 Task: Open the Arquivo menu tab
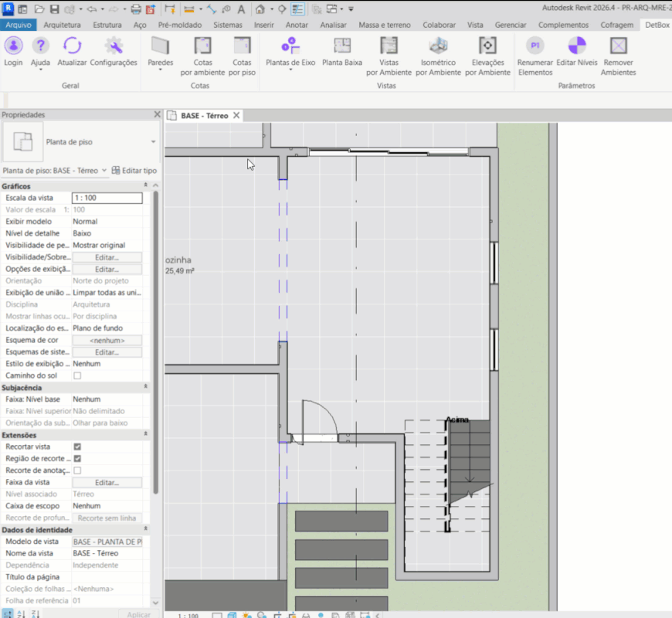pyautogui.click(x=19, y=25)
